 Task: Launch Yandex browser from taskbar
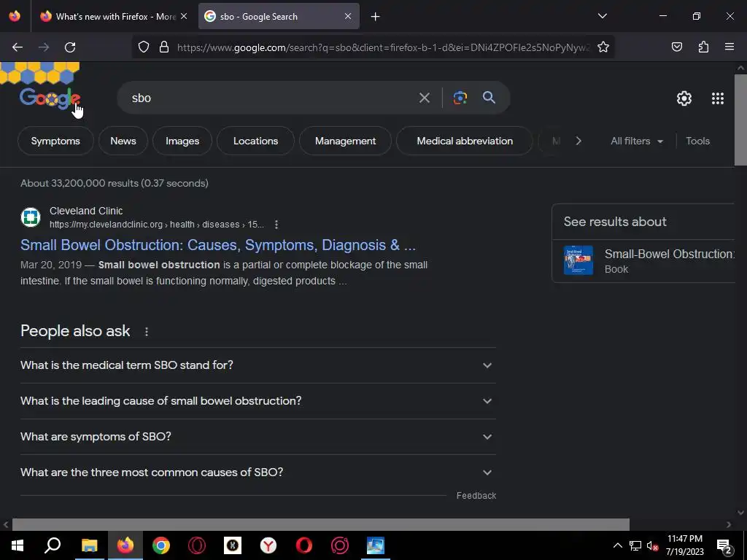click(x=268, y=545)
